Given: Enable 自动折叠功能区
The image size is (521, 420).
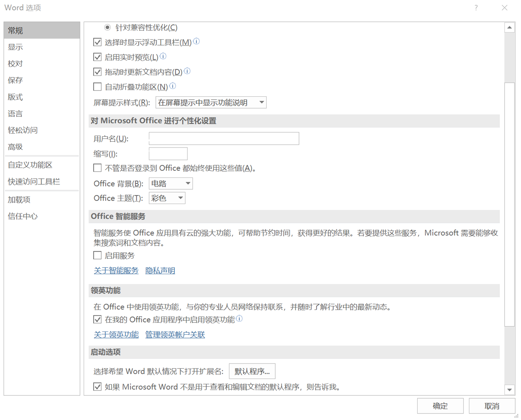Looking at the screenshot, I should point(97,86).
